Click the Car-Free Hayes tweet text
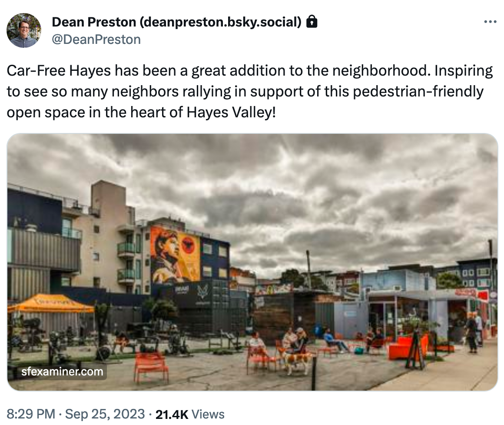 250,91
